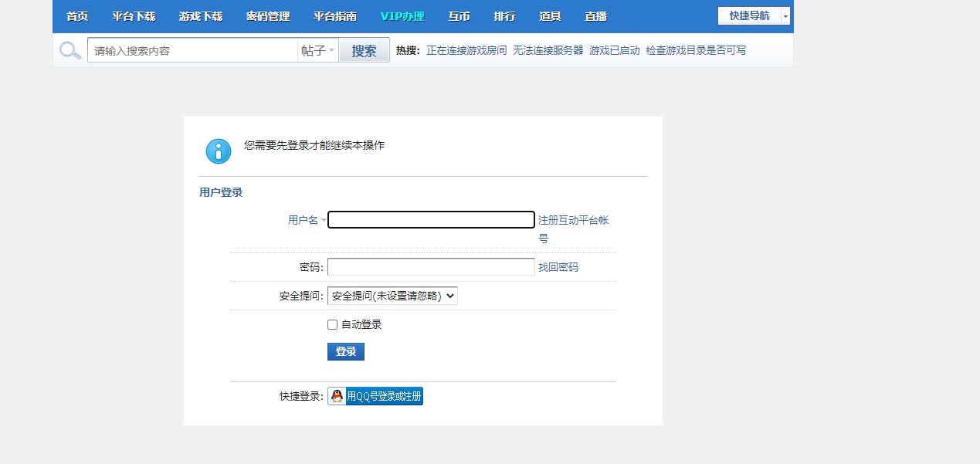Select 排行 from the top menu
This screenshot has height=464, width=980.
504,15
